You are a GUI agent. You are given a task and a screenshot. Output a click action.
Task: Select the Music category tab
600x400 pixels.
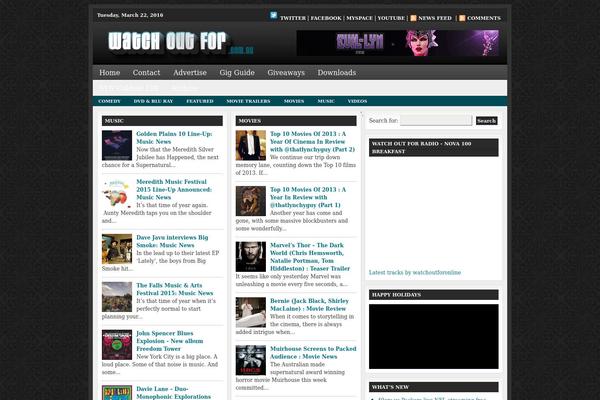[326, 101]
